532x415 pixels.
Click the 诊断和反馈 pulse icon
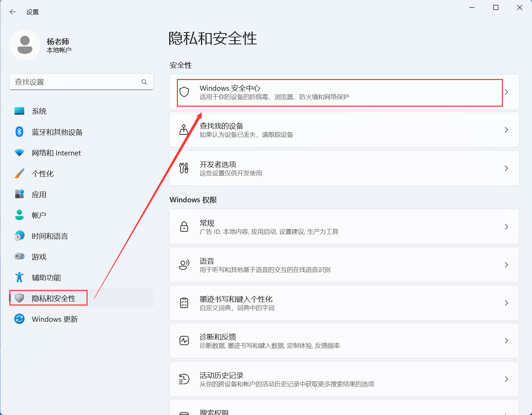pyautogui.click(x=184, y=341)
